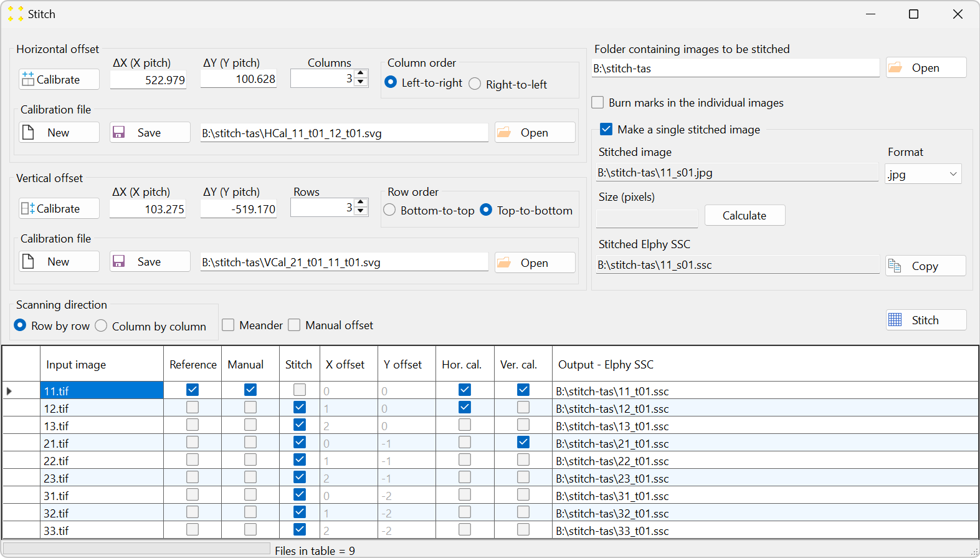Open the Format dropdown showing .jpg
This screenshot has height=558, width=980.
923,174
